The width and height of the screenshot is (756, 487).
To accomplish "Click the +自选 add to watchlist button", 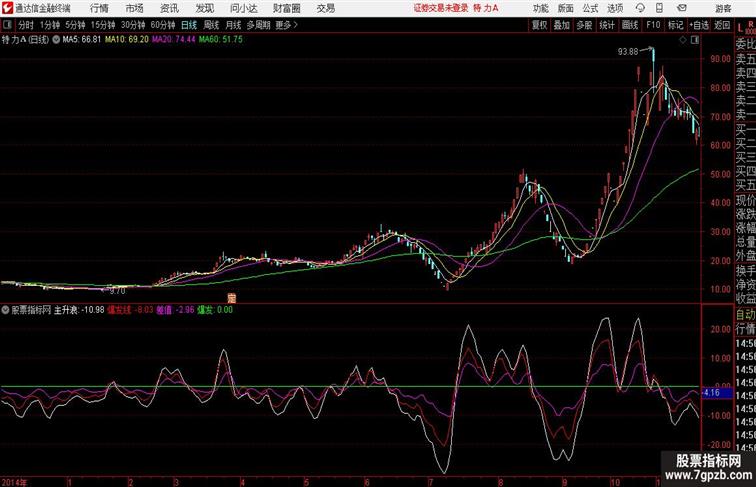I will [699, 25].
